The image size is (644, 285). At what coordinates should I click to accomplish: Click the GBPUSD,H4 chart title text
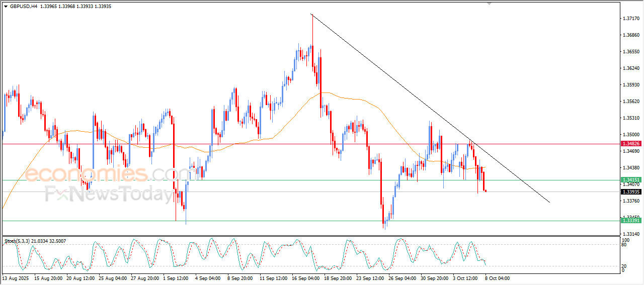23,7
